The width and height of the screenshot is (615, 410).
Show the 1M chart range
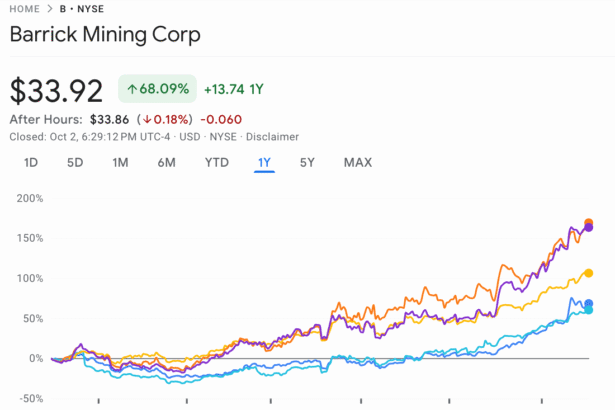pos(120,162)
